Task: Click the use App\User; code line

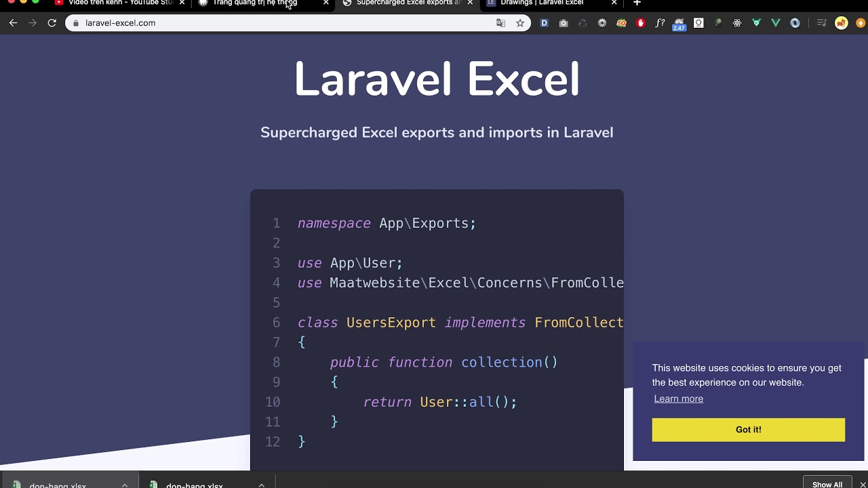Action: coord(350,263)
